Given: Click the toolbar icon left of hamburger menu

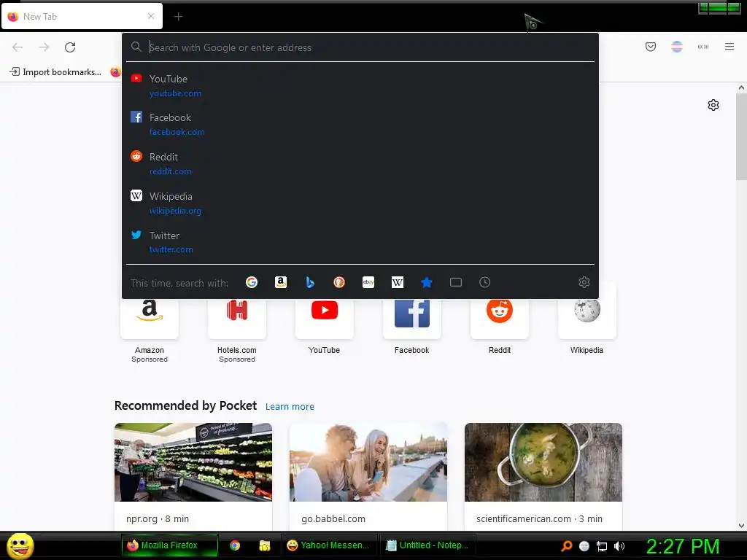Looking at the screenshot, I should point(703,47).
